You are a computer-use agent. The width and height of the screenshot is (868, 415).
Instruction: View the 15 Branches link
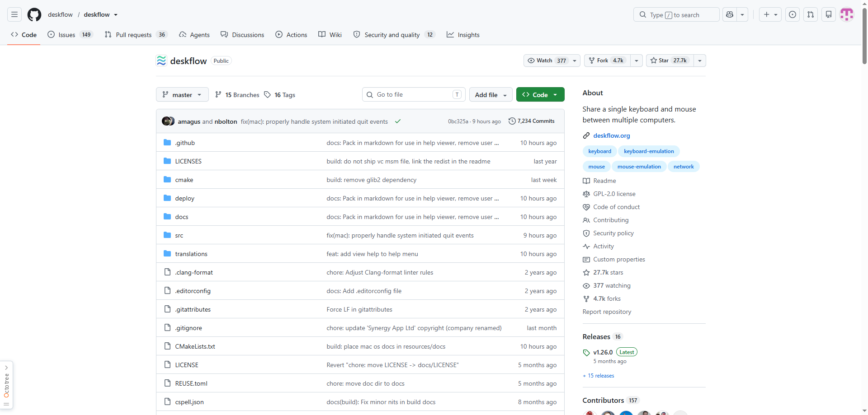click(x=237, y=95)
